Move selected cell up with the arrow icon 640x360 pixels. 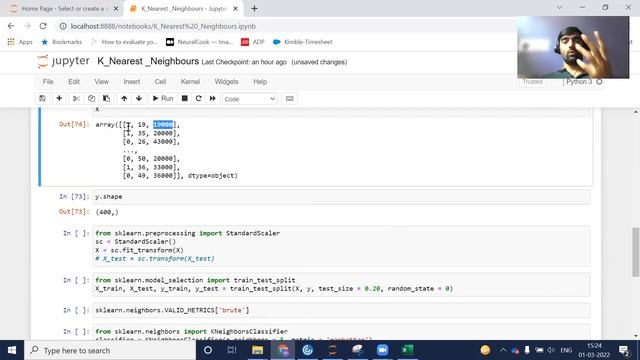click(x=124, y=98)
